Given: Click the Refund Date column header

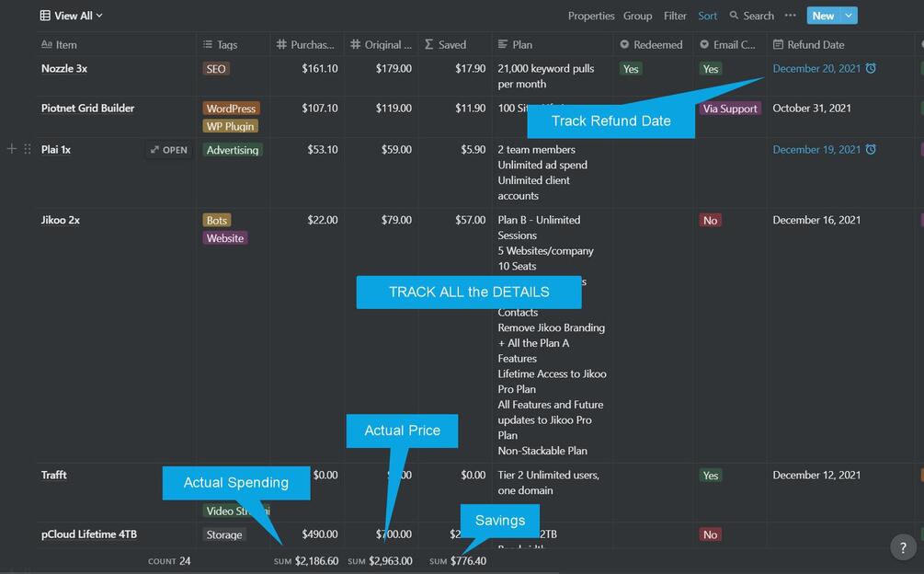Looking at the screenshot, I should coord(840,45).
